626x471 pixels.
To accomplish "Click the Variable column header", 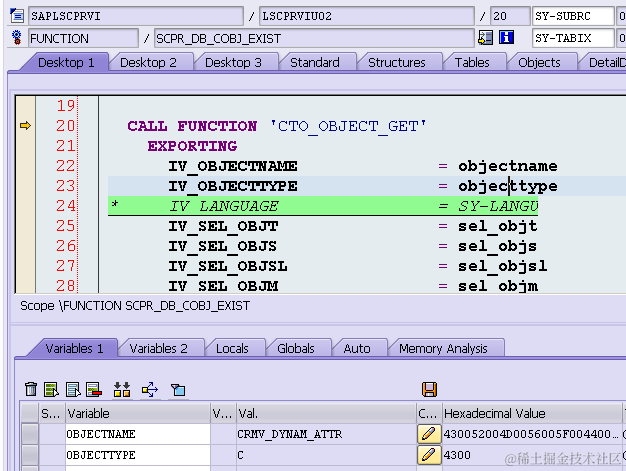I will tap(138, 413).
